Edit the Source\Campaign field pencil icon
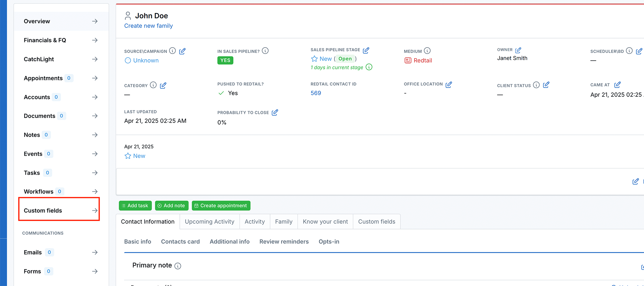This screenshot has height=286, width=644. tap(182, 51)
